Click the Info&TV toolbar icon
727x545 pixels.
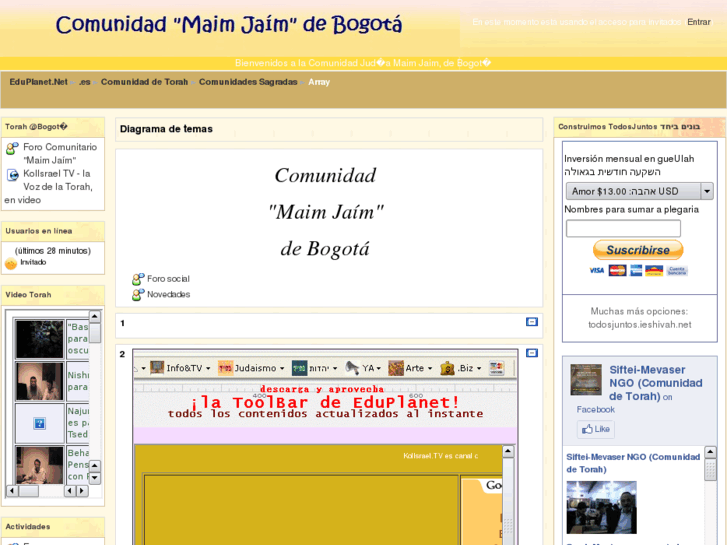157,368
